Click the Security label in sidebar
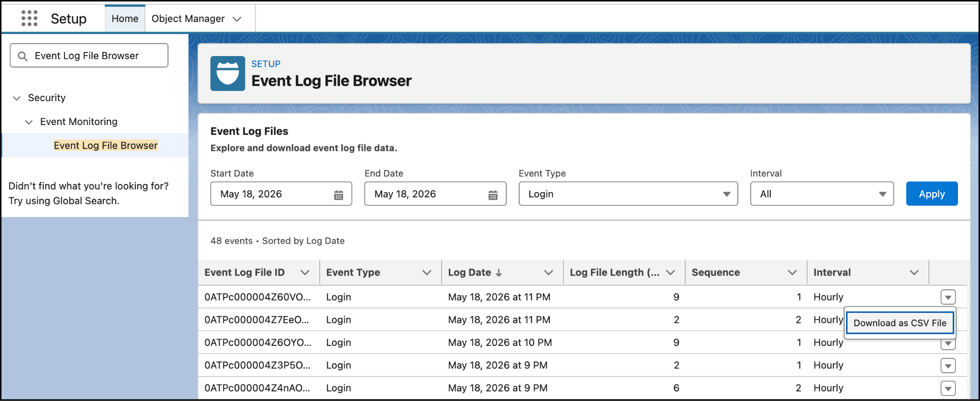Screen dimensions: 980x401 tap(47, 98)
